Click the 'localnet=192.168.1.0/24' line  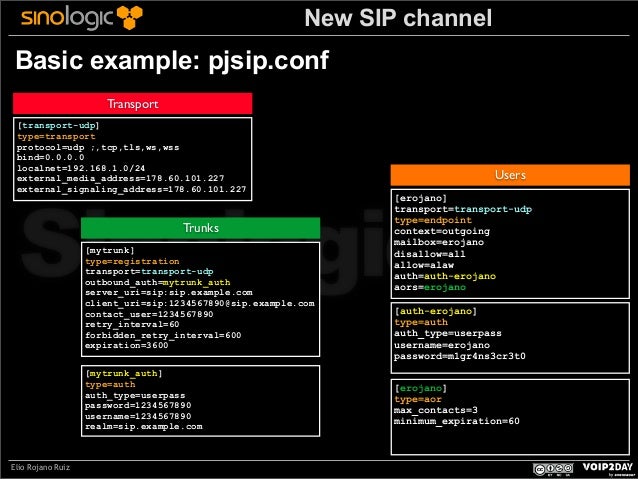[81, 168]
